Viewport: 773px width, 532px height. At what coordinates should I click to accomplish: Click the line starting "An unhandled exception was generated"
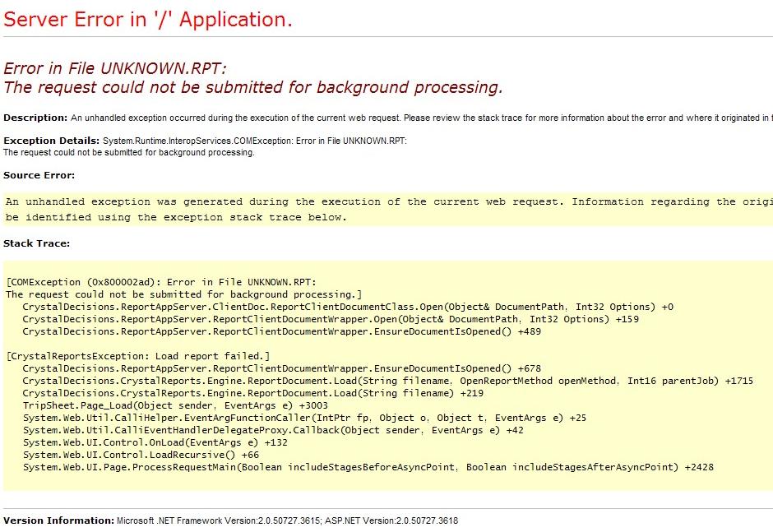point(389,201)
